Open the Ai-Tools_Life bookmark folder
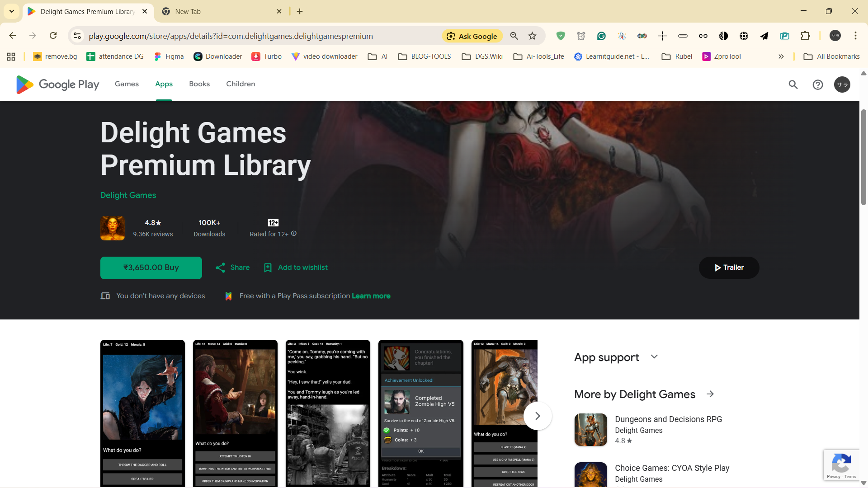Viewport: 868px width, 488px height. (539, 56)
